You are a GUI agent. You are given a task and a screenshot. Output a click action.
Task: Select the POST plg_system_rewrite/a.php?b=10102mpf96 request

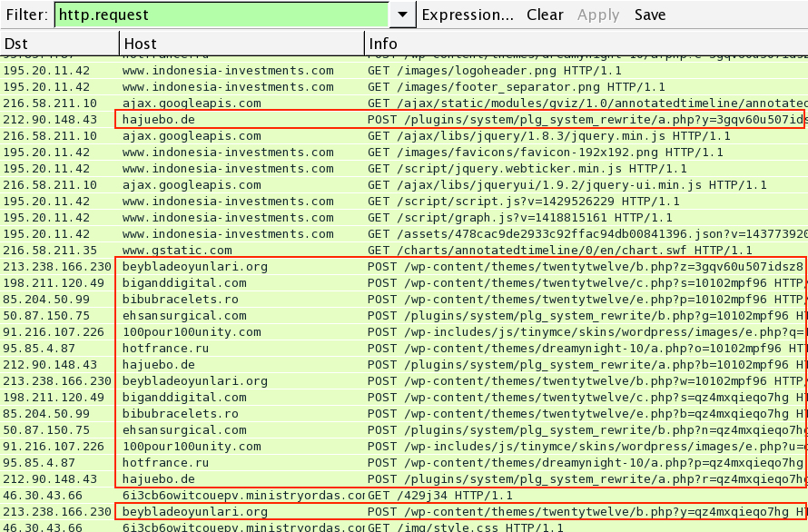(x=404, y=365)
